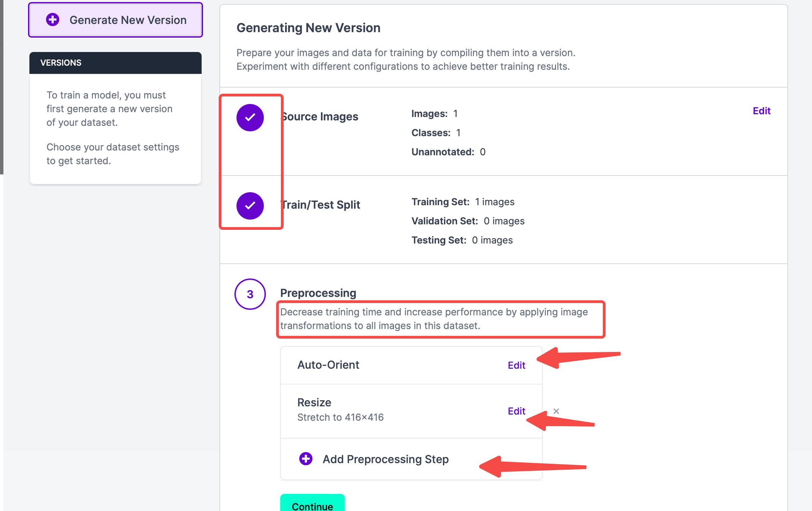The image size is (812, 511).
Task: Edit the Resize preprocessing step
Action: click(516, 411)
